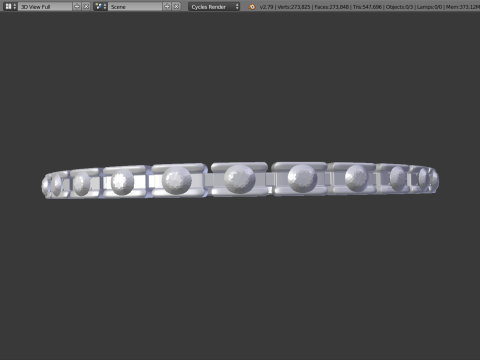This screenshot has height=360, width=480.
Task: Click the 'Objects:0/3' statistic text
Action: point(399,7)
